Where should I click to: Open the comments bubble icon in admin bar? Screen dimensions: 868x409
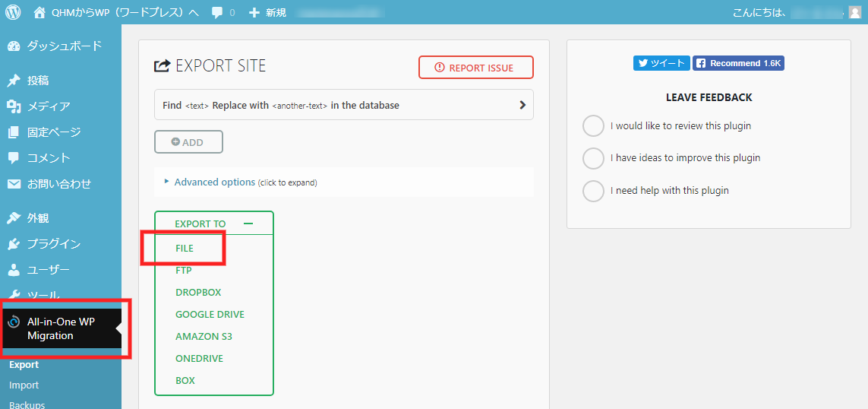tap(217, 12)
